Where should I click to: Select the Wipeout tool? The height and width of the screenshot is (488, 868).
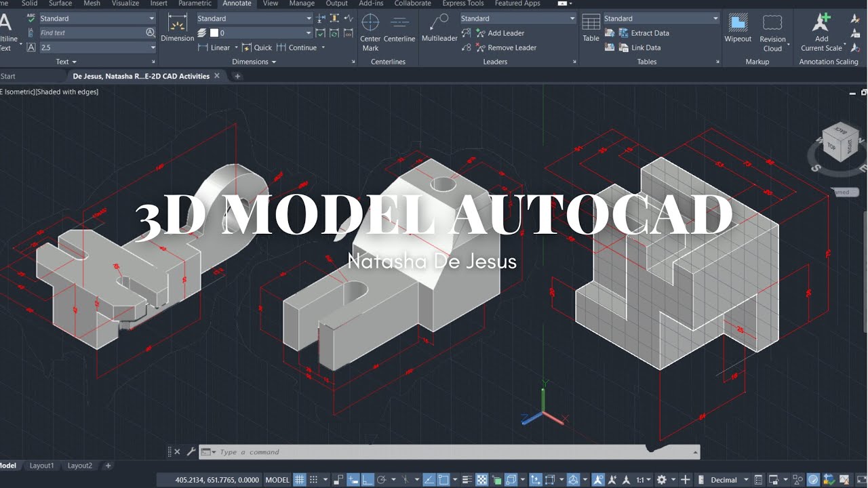pyautogui.click(x=738, y=28)
